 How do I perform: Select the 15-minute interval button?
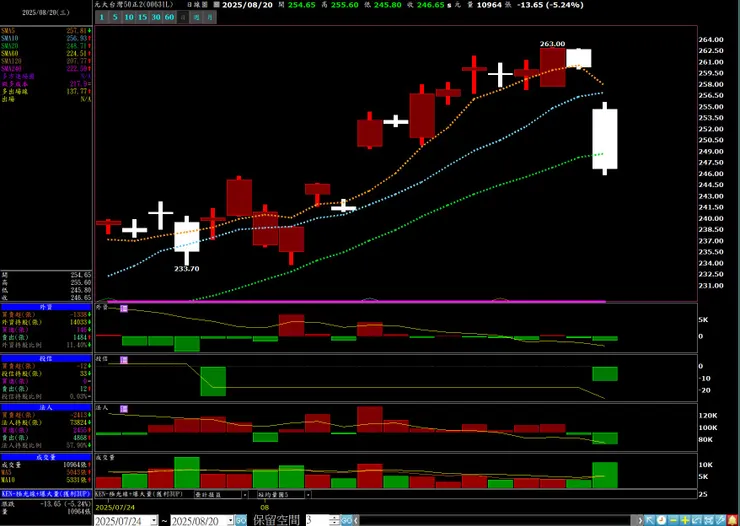(143, 17)
